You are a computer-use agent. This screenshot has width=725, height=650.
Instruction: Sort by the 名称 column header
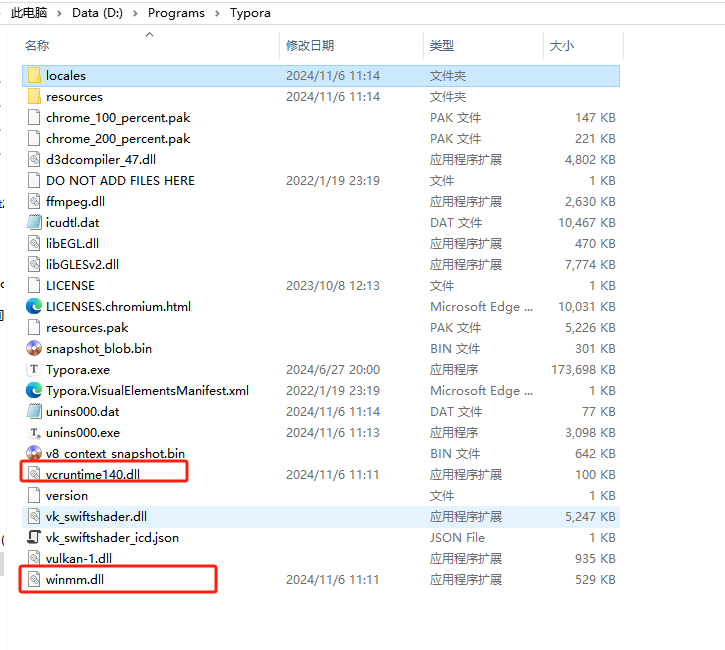click(37, 46)
